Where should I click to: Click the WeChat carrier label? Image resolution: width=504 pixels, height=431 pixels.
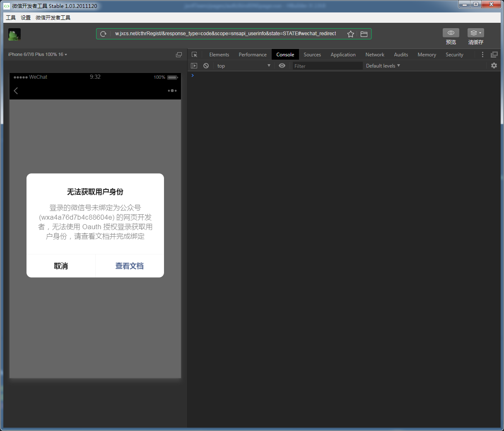[x=38, y=77]
